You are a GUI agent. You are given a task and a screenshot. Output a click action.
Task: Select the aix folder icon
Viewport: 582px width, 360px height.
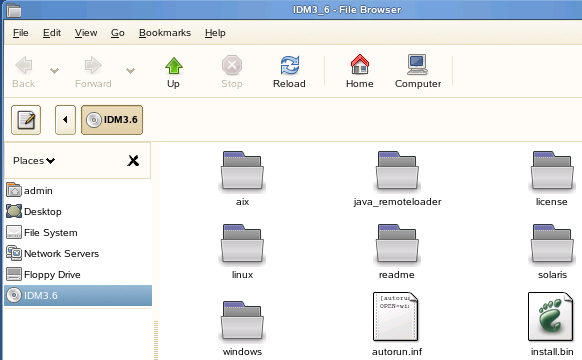pos(242,171)
